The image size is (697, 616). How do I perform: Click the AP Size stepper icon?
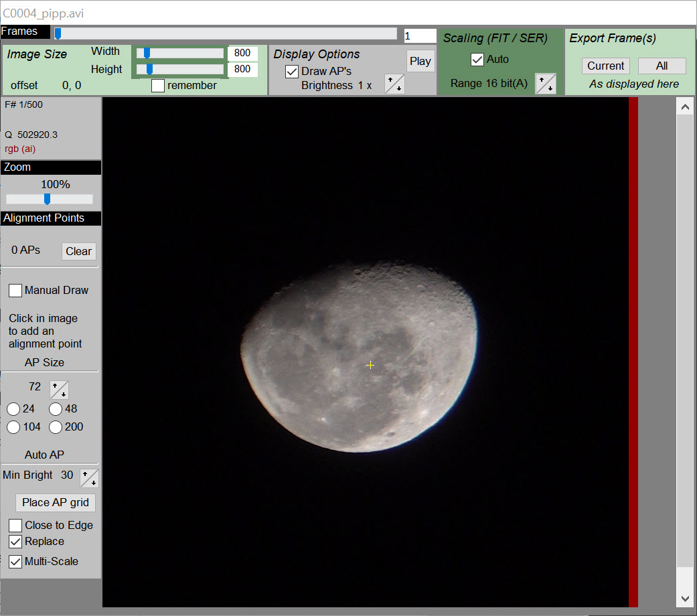tap(59, 389)
